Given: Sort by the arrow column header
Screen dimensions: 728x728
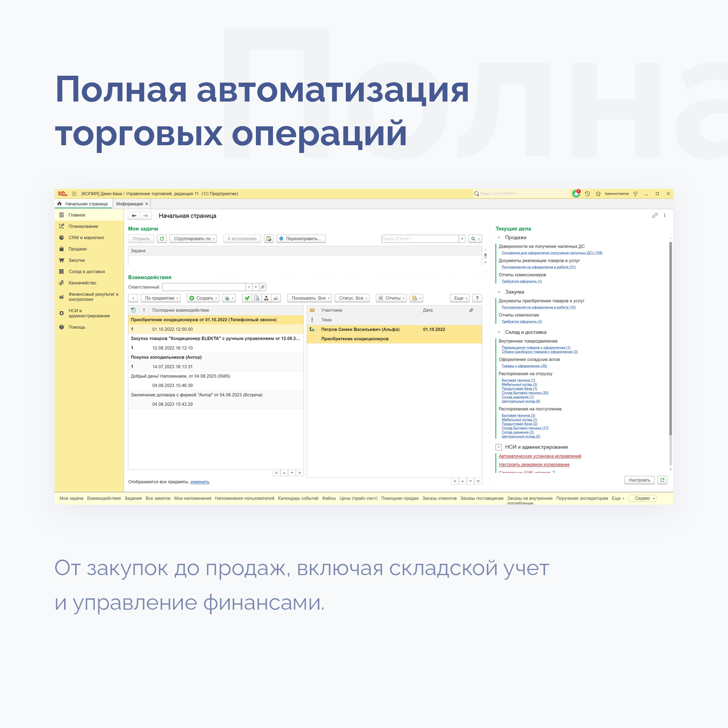Looking at the screenshot, I should point(144,310).
